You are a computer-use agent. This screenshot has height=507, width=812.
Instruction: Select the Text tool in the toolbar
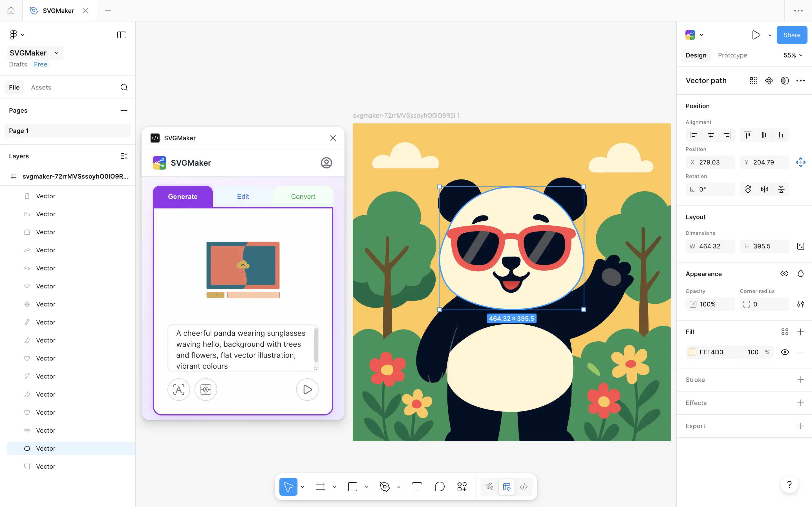point(417,486)
